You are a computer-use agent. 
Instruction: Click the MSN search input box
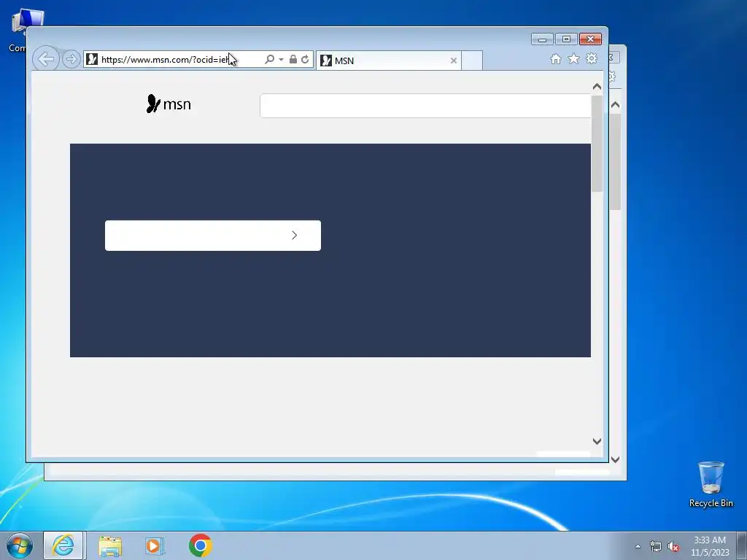point(425,106)
